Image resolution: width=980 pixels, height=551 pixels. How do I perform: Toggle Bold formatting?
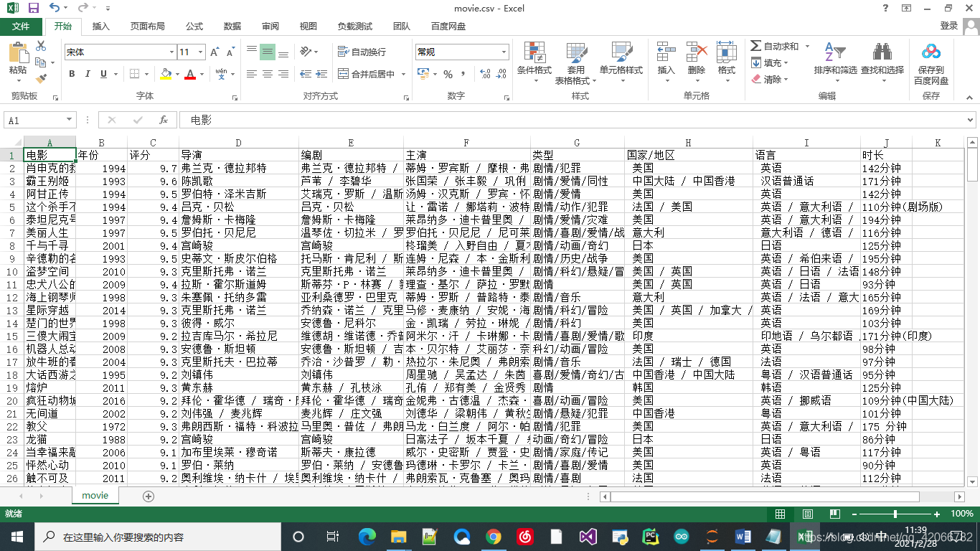tap(72, 74)
